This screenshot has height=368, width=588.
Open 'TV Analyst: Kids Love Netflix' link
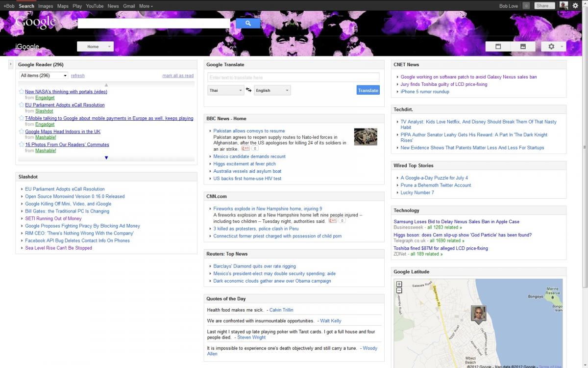coord(478,125)
